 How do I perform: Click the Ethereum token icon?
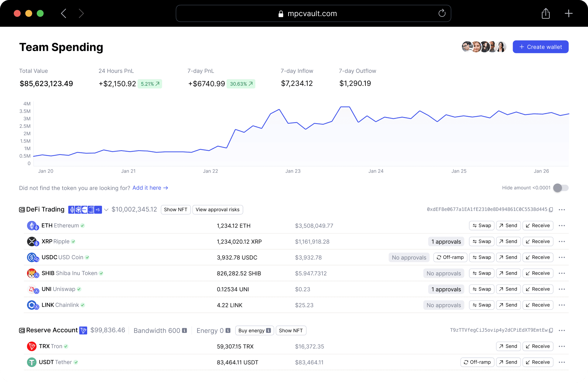32,226
